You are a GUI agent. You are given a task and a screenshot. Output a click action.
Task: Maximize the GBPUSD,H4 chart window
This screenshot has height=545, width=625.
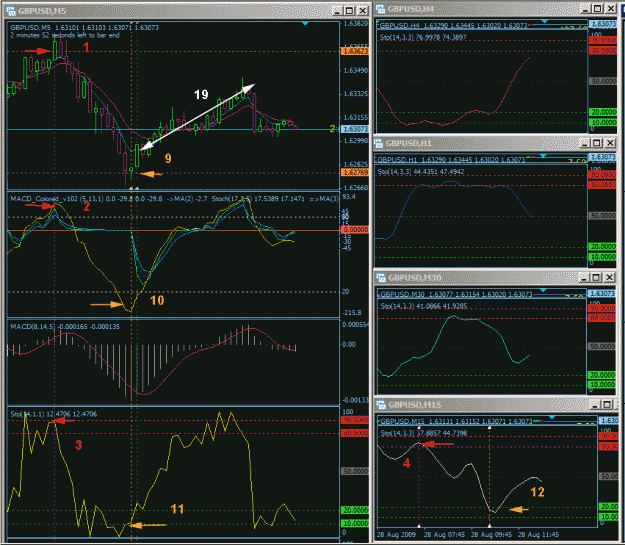click(x=597, y=8)
